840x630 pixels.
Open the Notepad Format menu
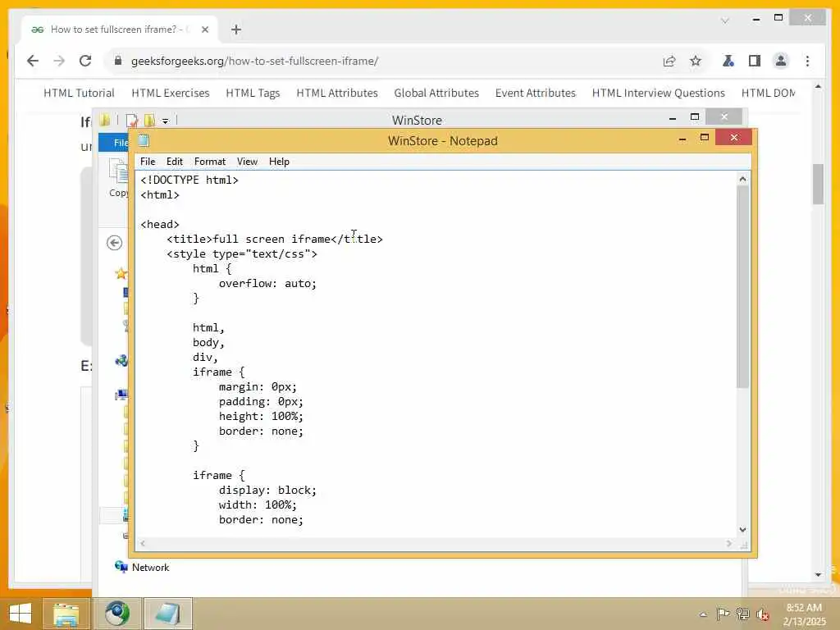[209, 162]
